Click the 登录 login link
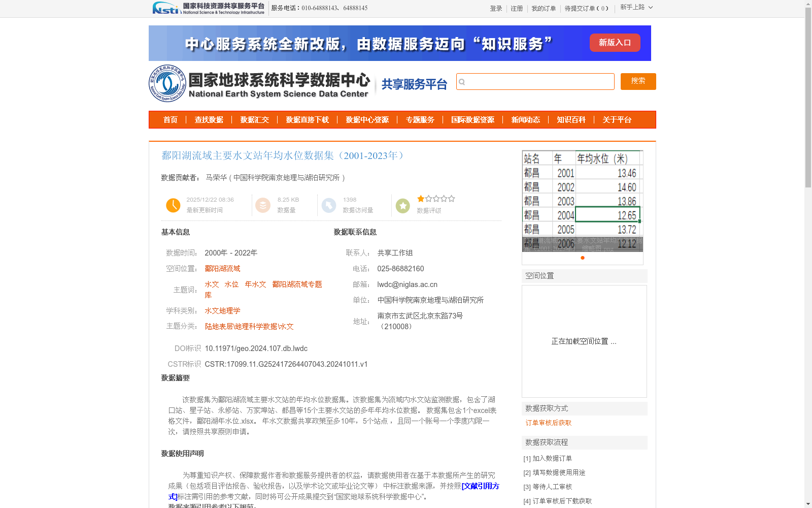Screen dimensions: 812x508 pyautogui.click(x=496, y=9)
